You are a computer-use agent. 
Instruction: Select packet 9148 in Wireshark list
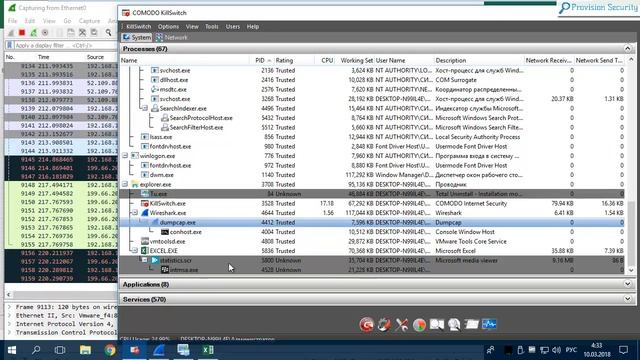pyautogui.click(x=61, y=185)
